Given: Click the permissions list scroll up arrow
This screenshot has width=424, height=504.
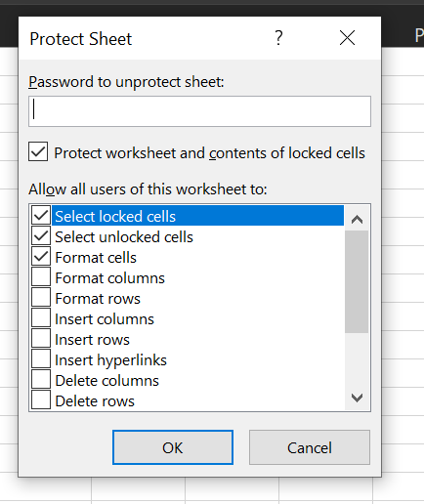Looking at the screenshot, I should pyautogui.click(x=357, y=220).
